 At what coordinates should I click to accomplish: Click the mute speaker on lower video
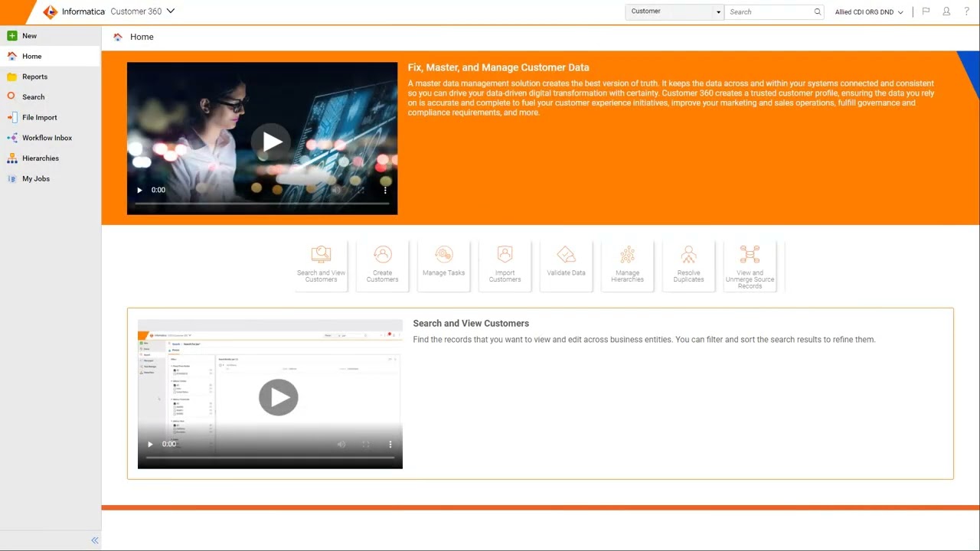click(x=341, y=444)
